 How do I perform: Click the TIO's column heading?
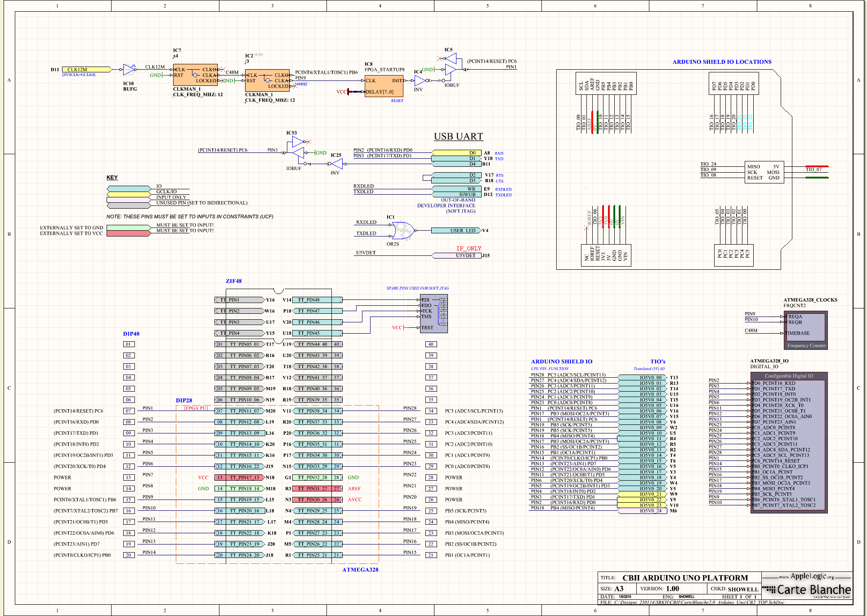point(657,362)
